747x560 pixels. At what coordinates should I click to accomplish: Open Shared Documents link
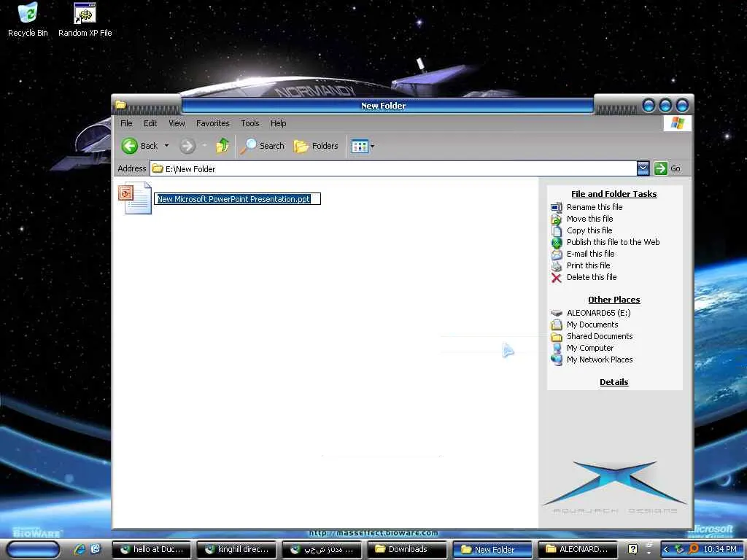click(600, 336)
